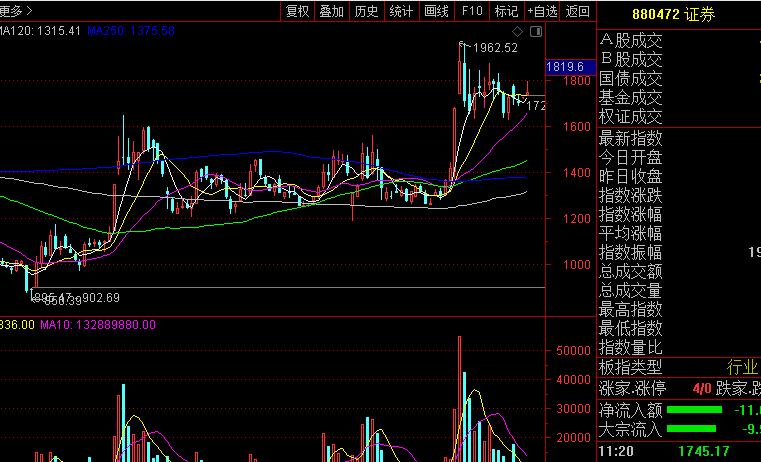Click the 总成交量 label
This screenshot has height=462, width=761.
(630, 291)
